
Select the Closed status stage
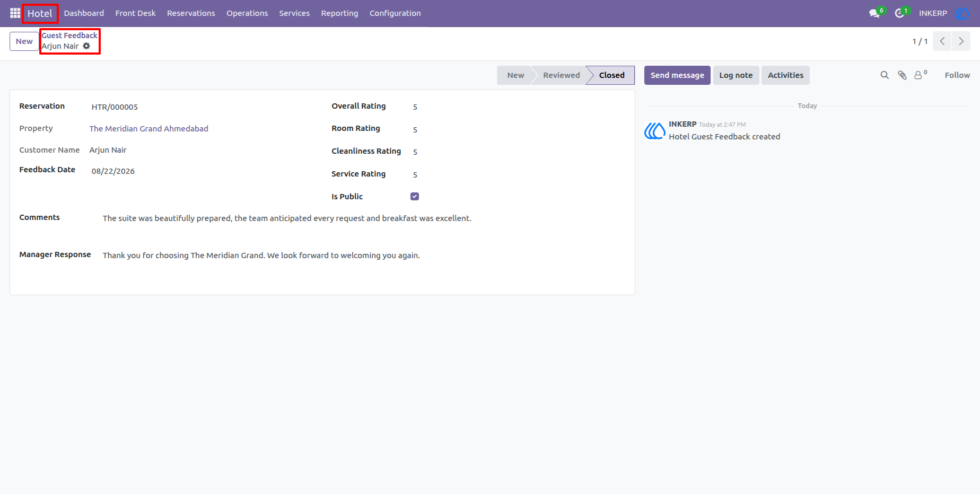click(x=611, y=75)
